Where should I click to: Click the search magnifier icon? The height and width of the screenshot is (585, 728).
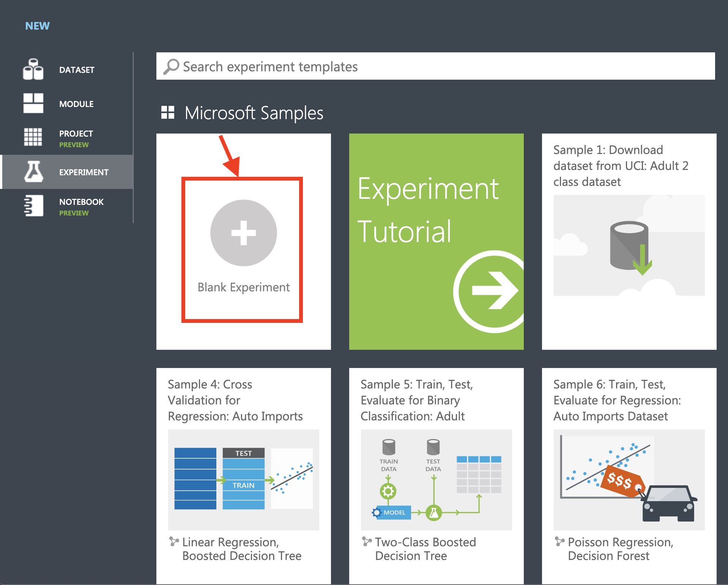click(171, 66)
